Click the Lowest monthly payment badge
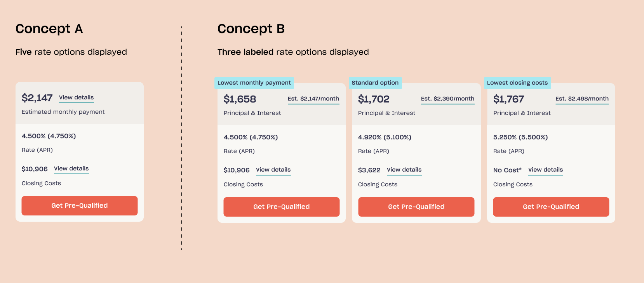 (254, 83)
